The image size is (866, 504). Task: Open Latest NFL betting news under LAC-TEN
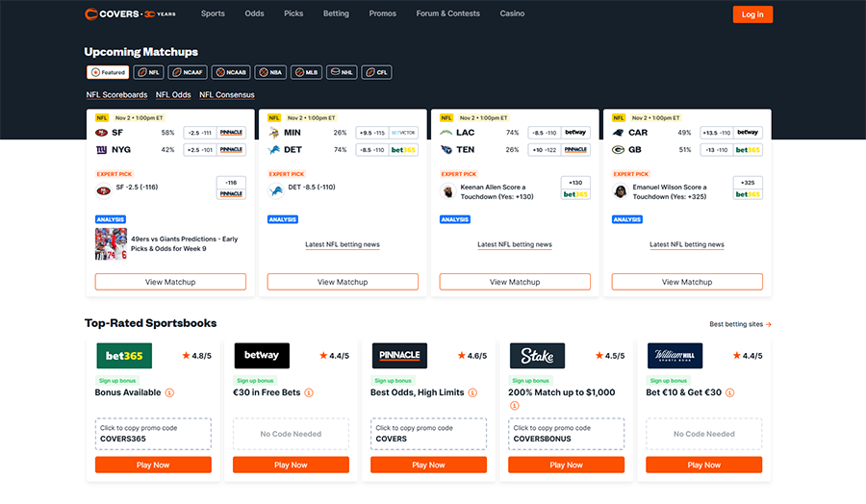coord(515,244)
